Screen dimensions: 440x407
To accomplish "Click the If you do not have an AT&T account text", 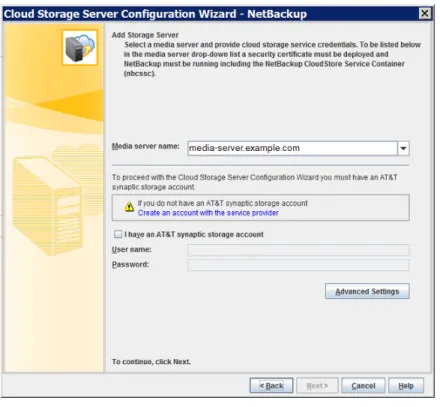I will point(223,203).
